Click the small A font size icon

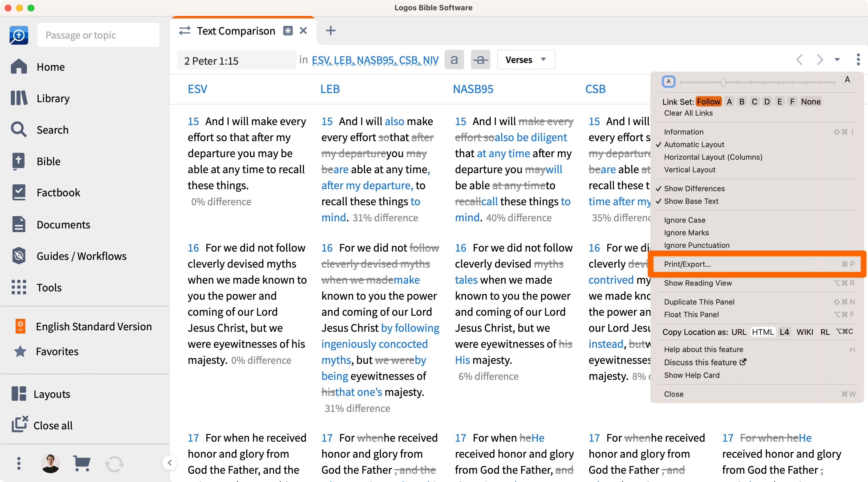pyautogui.click(x=668, y=82)
